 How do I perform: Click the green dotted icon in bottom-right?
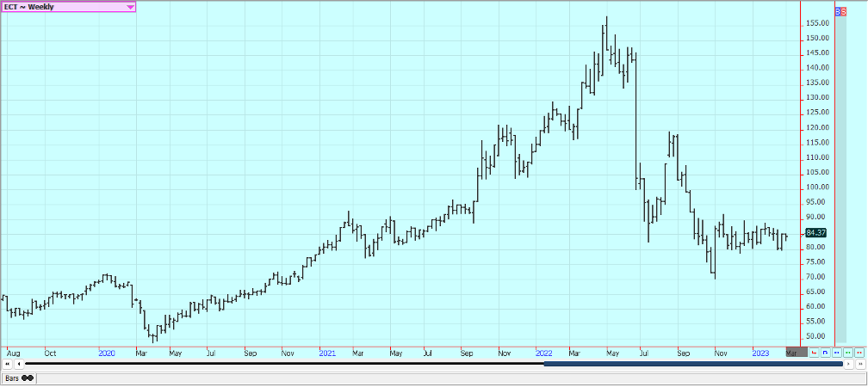pyautogui.click(x=848, y=353)
